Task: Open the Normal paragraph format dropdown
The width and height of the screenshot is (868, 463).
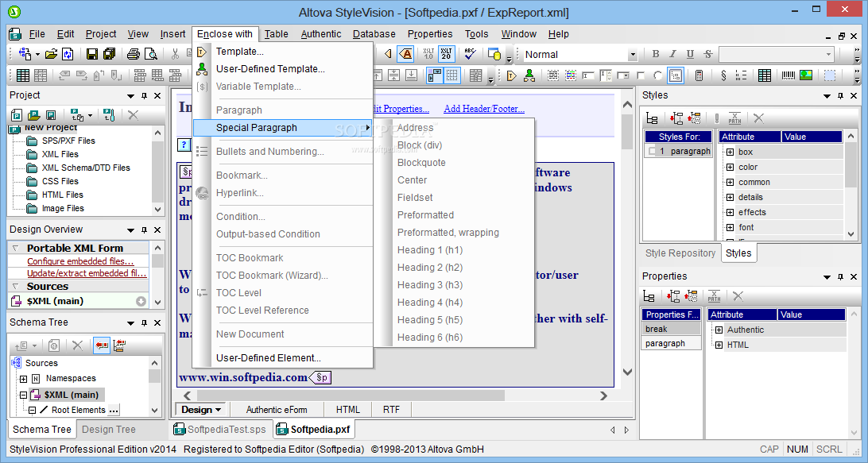Action: click(632, 55)
